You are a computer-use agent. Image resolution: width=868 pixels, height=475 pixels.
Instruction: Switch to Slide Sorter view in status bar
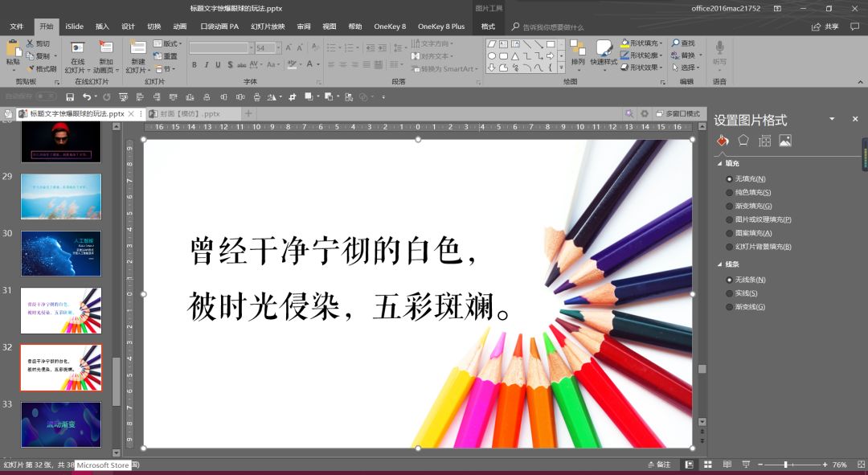(707, 465)
